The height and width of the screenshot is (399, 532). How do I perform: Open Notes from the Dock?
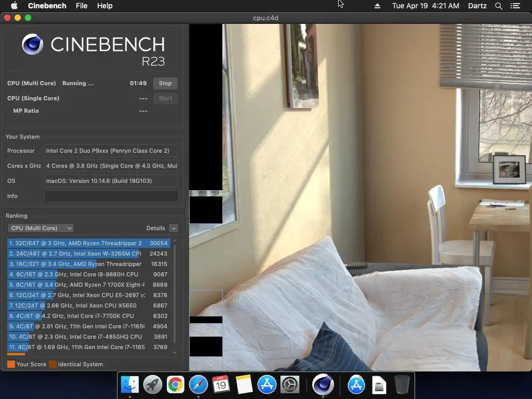click(244, 385)
